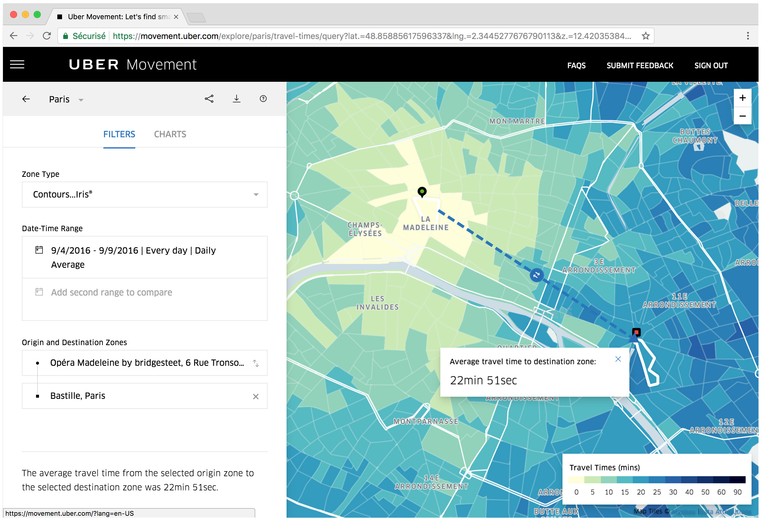Click the second range calendar icon
The height and width of the screenshot is (532, 761).
(39, 292)
